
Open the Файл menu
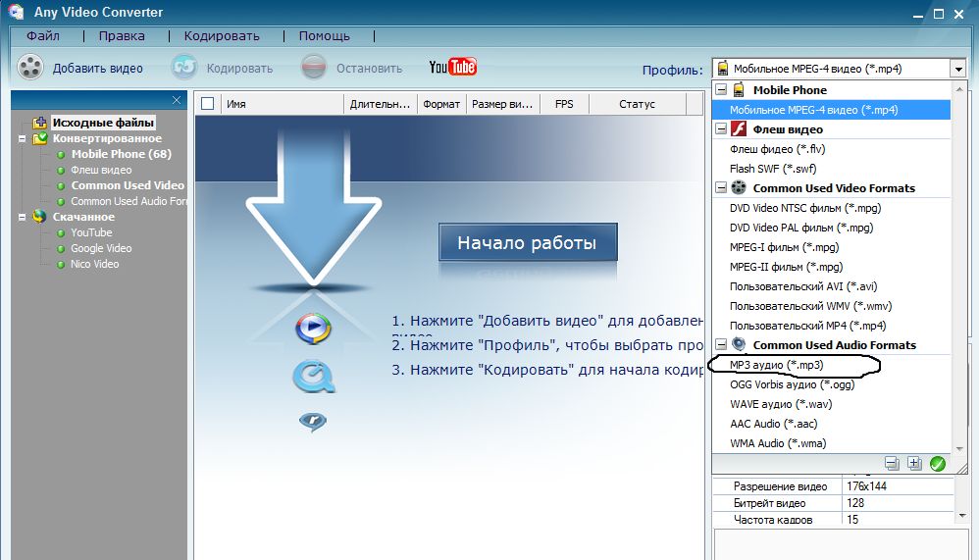pyautogui.click(x=43, y=36)
